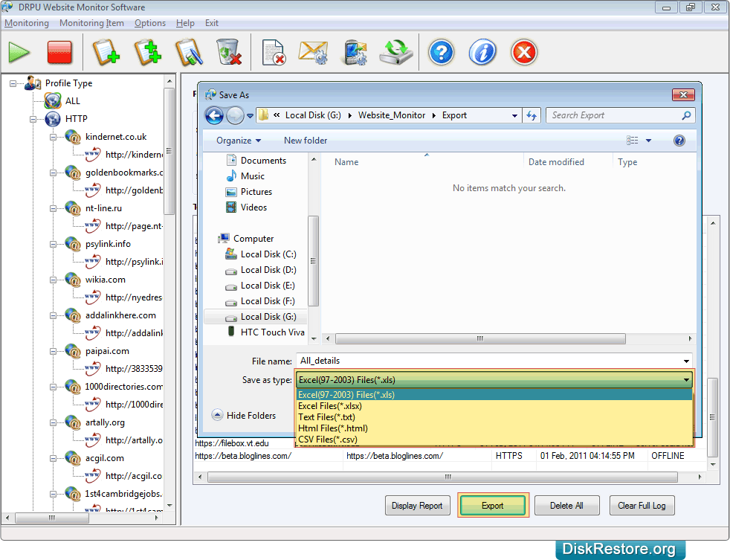
Task: Open the phone and gear settings icon
Action: tap(355, 52)
